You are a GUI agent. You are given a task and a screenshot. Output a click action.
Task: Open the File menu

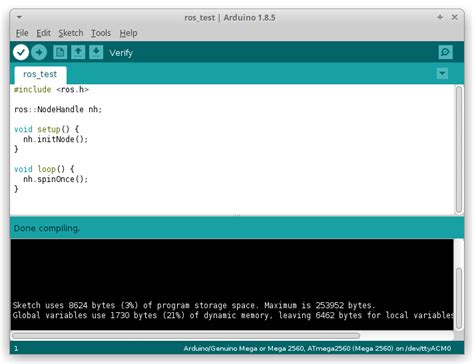point(22,33)
